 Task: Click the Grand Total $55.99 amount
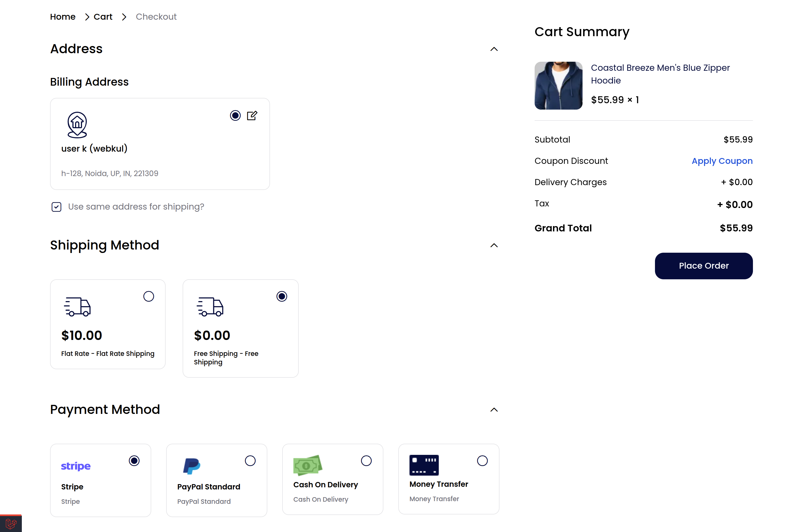pos(736,228)
